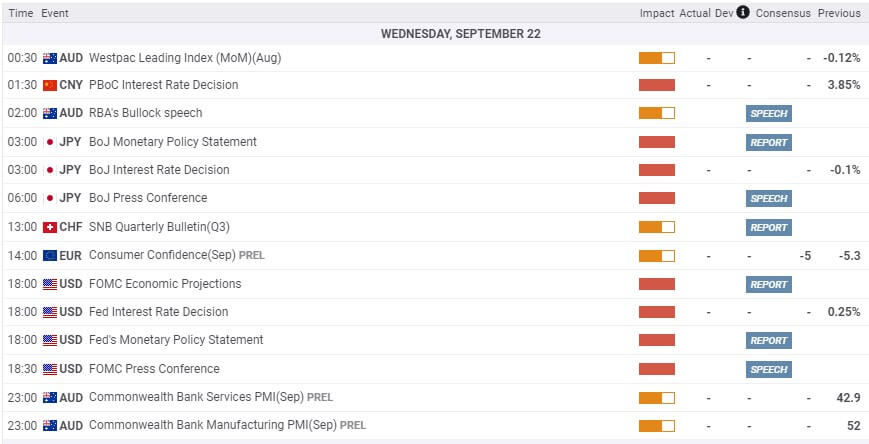This screenshot has width=869, height=444.
Task: Click US flag on Fed Interest Rate Decision
Action: pyautogui.click(x=50, y=313)
